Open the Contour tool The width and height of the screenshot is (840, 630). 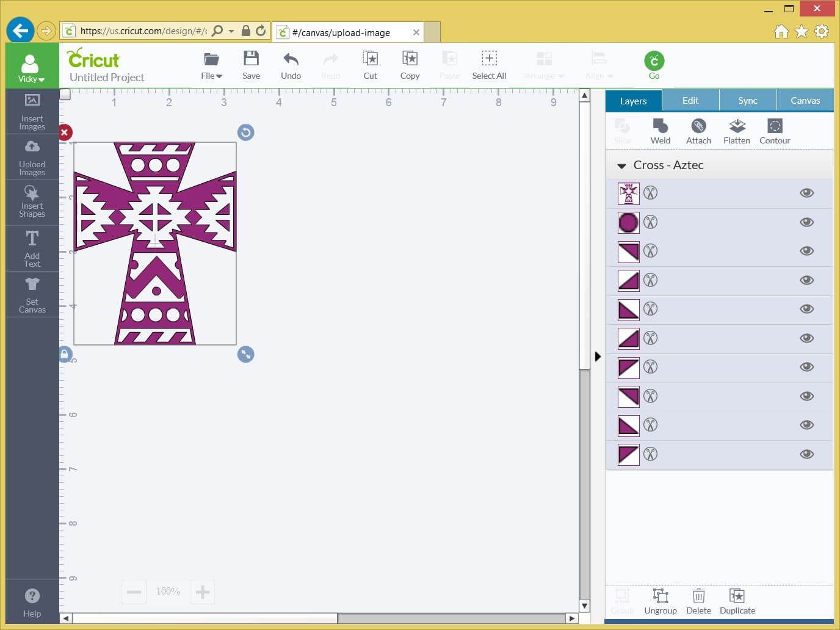(x=775, y=126)
